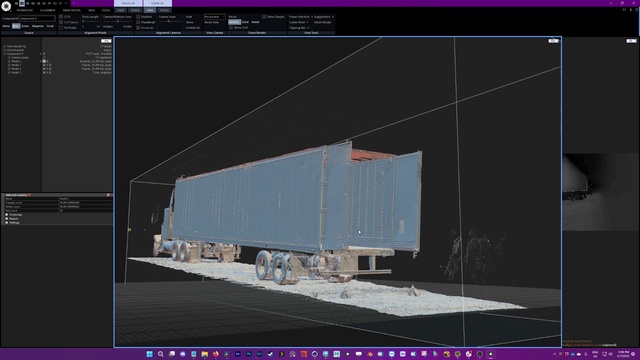Toggle the Show Shapes checkbox
This screenshot has width=640, height=360.
point(264,17)
